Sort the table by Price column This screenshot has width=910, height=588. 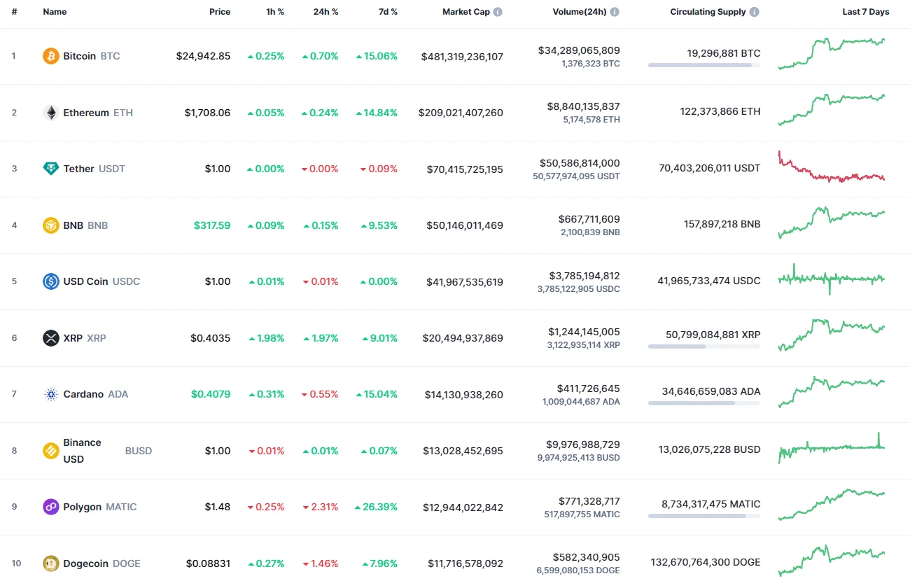(x=220, y=12)
